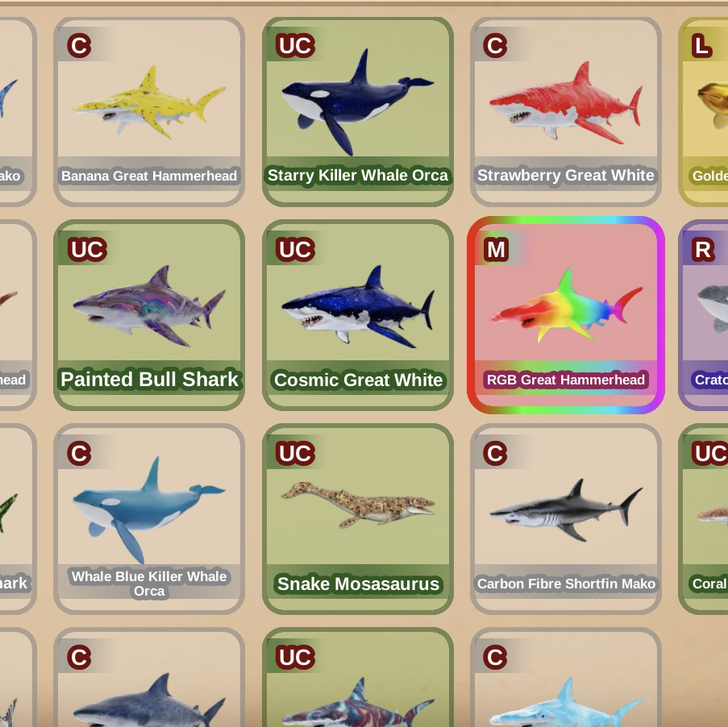
Task: Select the Snake Mosasaurus creature image
Action: click(357, 505)
